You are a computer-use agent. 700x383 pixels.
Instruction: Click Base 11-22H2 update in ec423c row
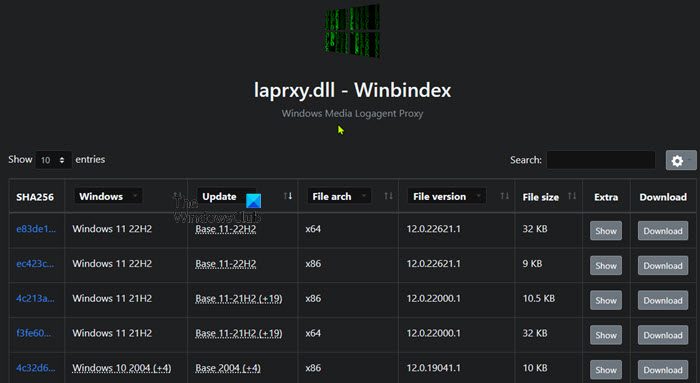[x=226, y=264]
